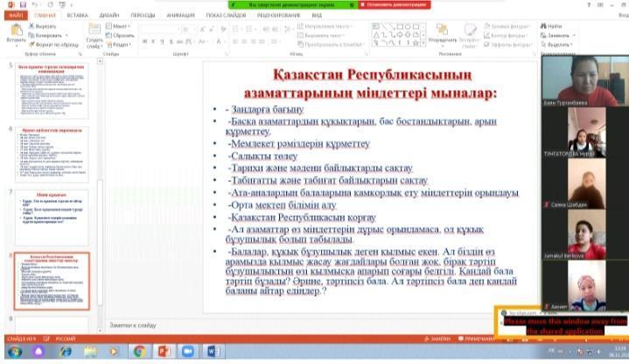Click green screen sharing status bar

click(293, 5)
